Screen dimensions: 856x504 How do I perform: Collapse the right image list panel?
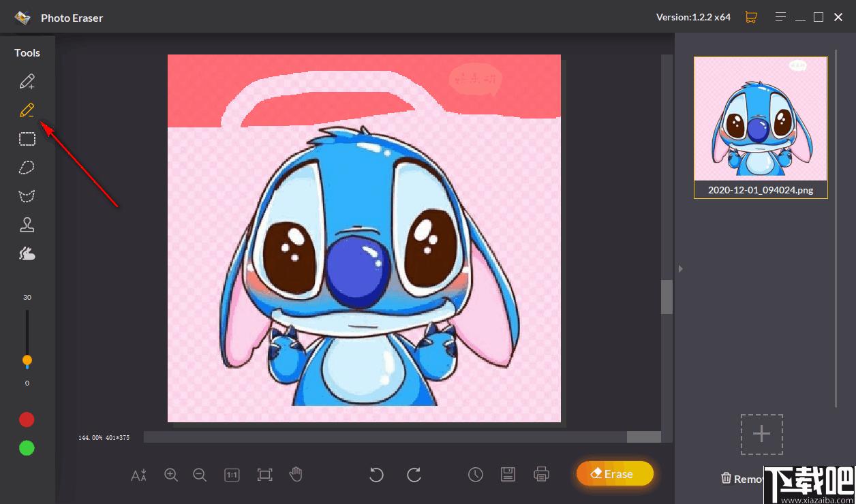pyautogui.click(x=680, y=269)
